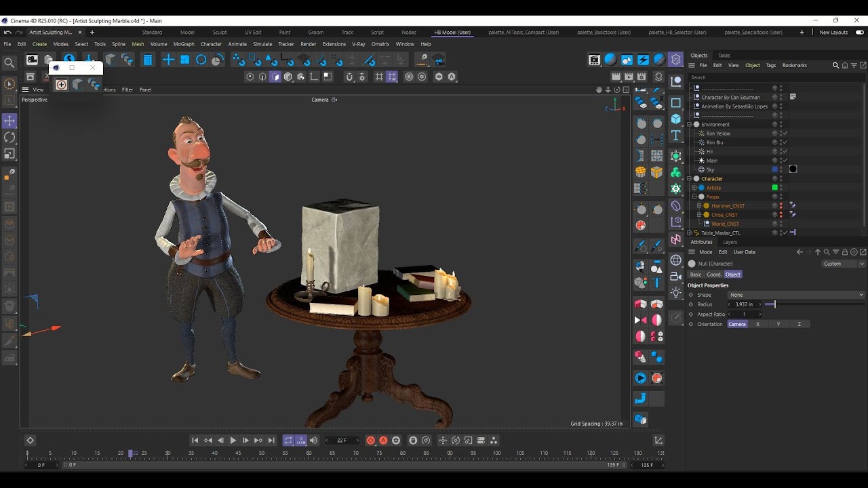
Task: Toggle the Main light enable checkmark
Action: [x=785, y=161]
